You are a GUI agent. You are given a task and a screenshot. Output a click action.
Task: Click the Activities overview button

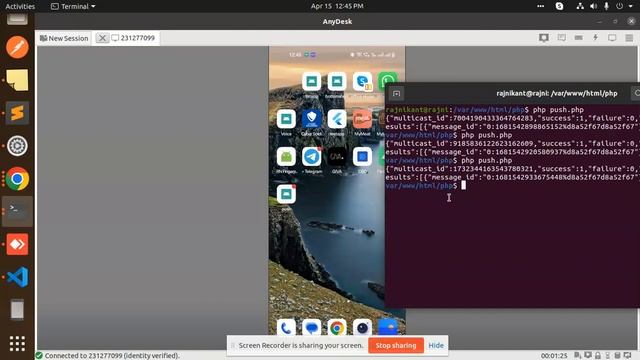point(20,6)
